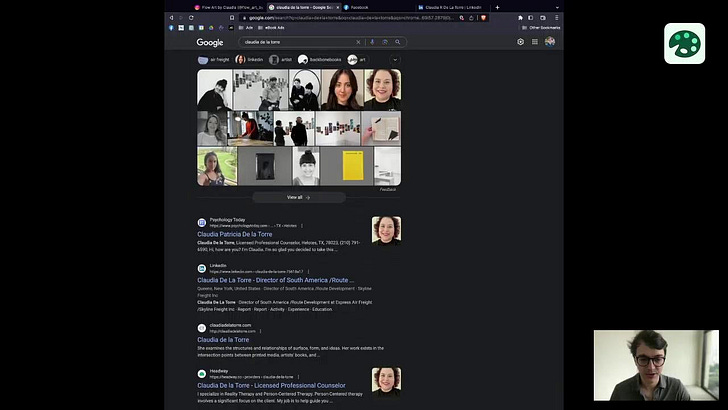Click the browser forward arrow

click(181, 18)
